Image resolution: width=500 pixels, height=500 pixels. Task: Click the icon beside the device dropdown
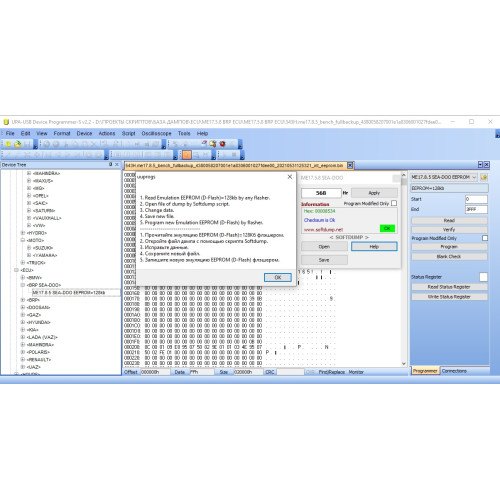click(x=484, y=177)
